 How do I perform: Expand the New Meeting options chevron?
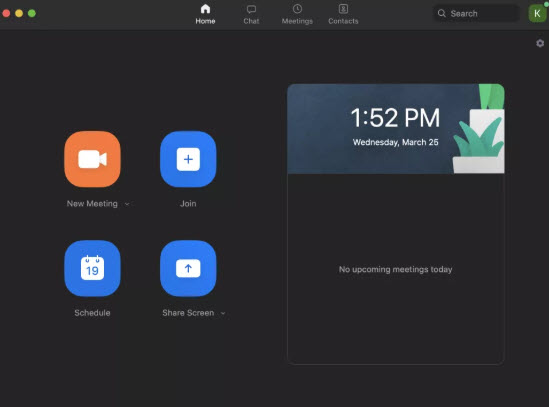click(x=127, y=204)
